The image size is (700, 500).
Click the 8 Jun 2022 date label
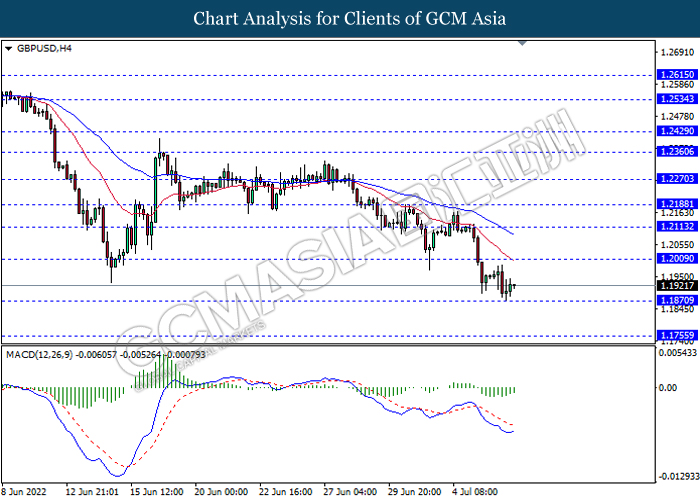[x=24, y=492]
